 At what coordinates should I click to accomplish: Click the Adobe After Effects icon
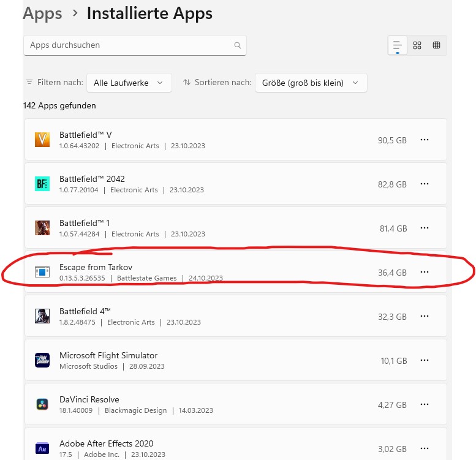(x=42, y=448)
